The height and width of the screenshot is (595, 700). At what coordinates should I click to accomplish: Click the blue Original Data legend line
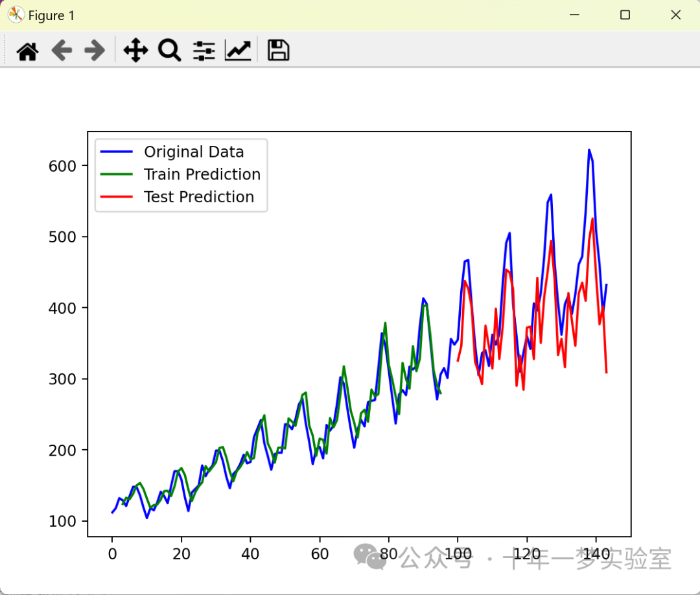(117, 152)
